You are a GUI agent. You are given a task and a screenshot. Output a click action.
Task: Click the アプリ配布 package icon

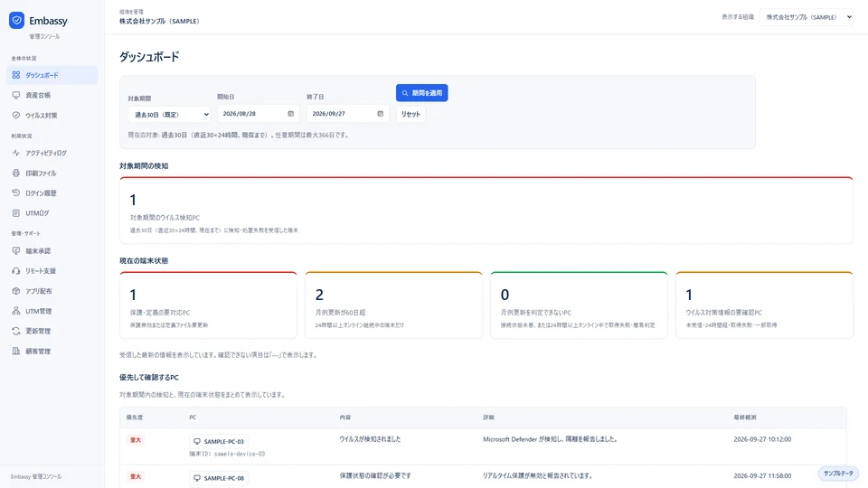16,291
